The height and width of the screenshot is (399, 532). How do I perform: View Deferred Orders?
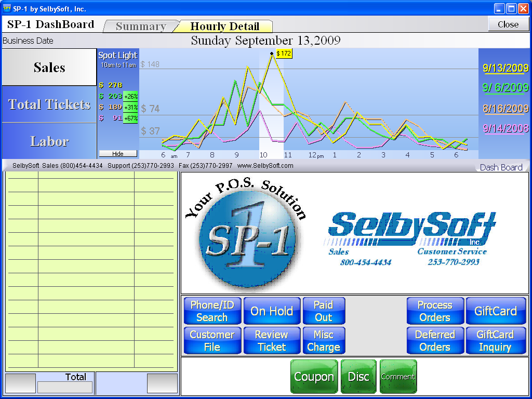435,340
